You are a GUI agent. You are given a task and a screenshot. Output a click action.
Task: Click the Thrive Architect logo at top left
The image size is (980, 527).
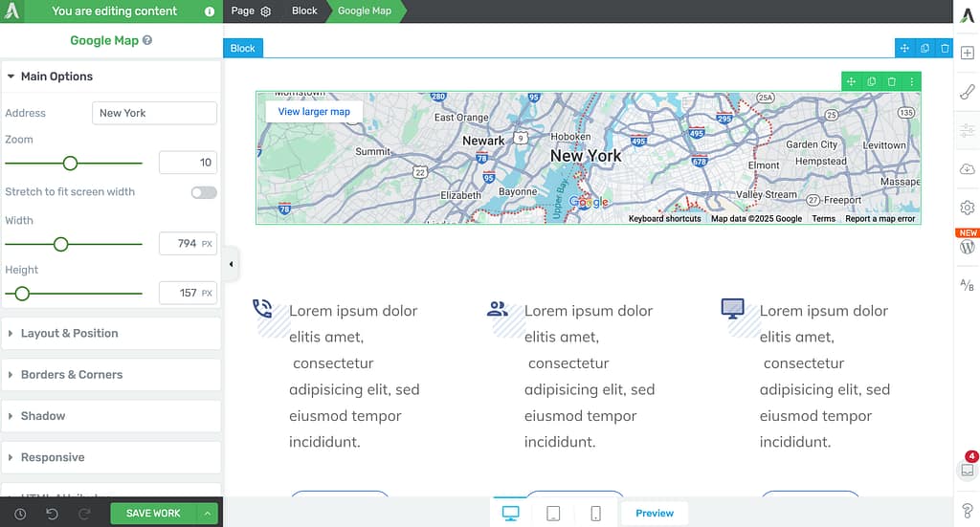[x=11, y=11]
